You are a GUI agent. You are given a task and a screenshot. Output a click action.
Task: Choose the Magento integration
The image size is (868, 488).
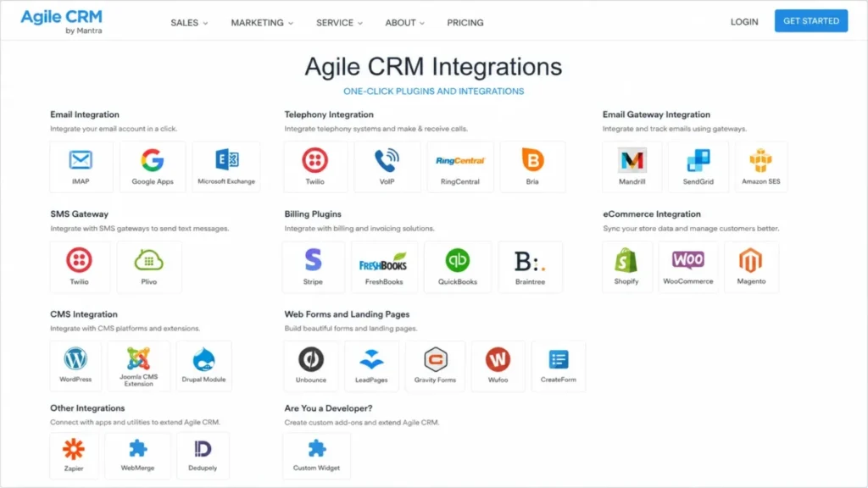coord(751,267)
